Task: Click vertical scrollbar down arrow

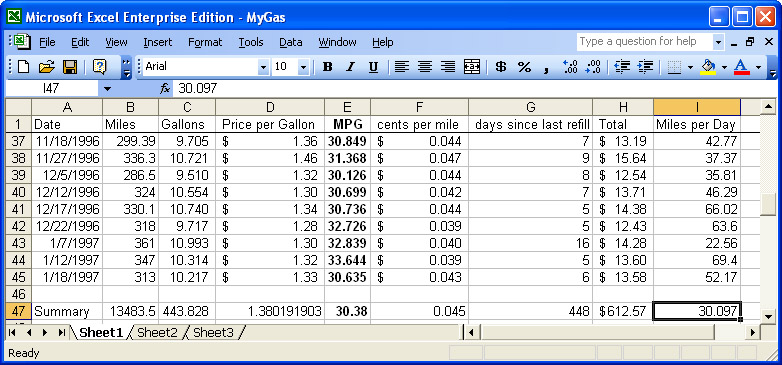Action: [769, 316]
